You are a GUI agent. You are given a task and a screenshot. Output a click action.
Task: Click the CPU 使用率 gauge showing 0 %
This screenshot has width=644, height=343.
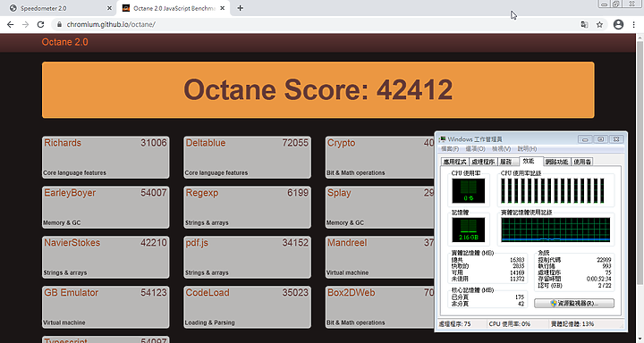coord(468,191)
